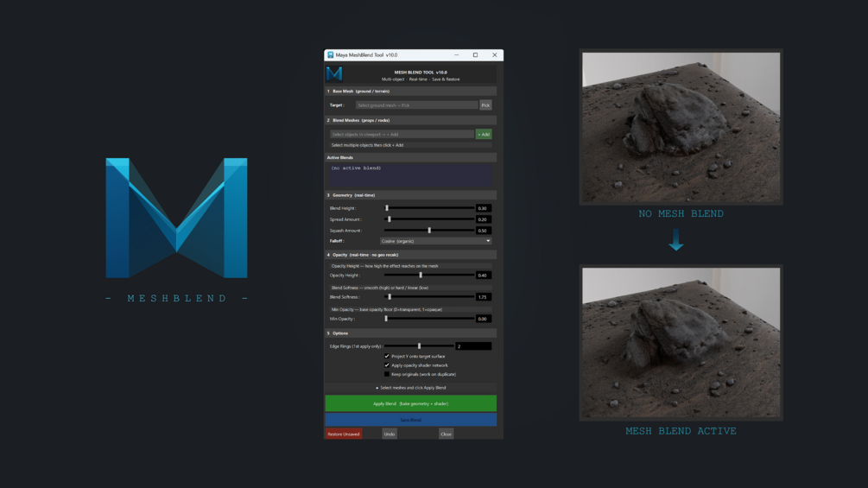This screenshot has width=868, height=488.
Task: Click the Edge Rings slider handle
Action: coord(419,345)
